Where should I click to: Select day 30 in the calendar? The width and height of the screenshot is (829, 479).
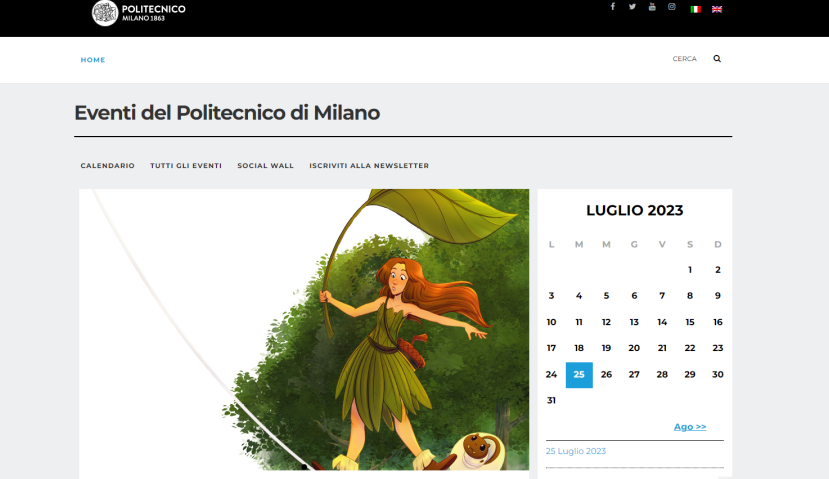[717, 374]
